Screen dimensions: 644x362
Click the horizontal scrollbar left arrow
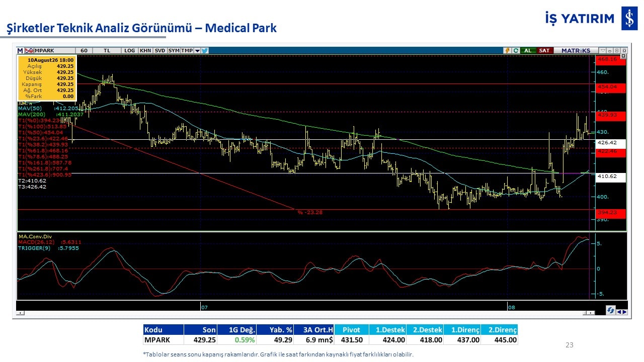click(20, 313)
